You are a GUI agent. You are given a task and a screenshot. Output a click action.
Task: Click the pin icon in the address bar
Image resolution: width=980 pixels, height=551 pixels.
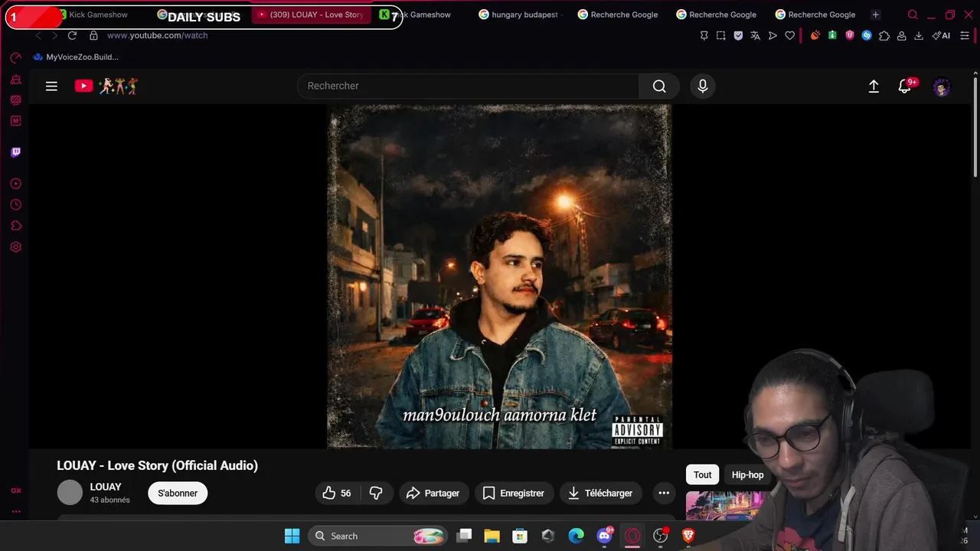tap(704, 35)
